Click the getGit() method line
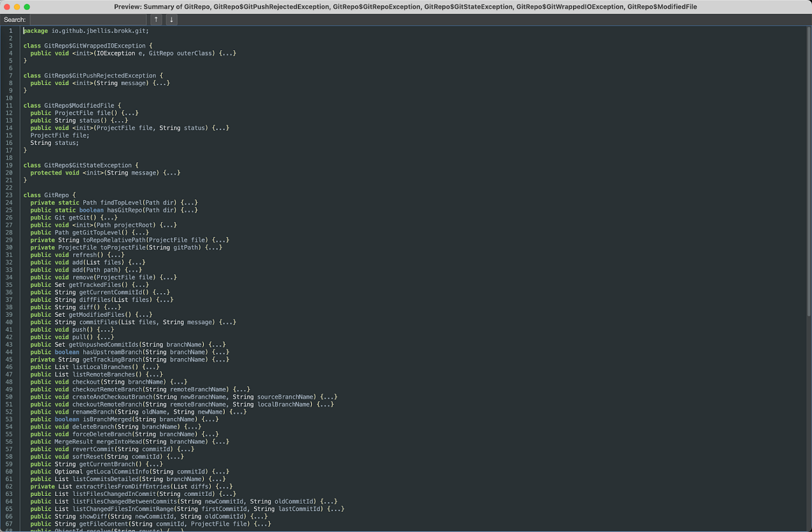The image size is (812, 532). pyautogui.click(x=74, y=217)
